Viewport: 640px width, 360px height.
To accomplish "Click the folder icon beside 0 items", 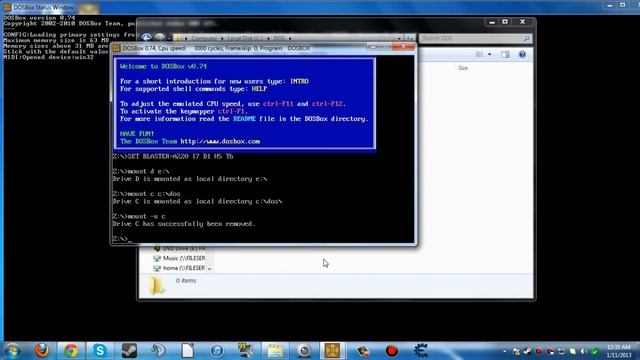I will [156, 285].
